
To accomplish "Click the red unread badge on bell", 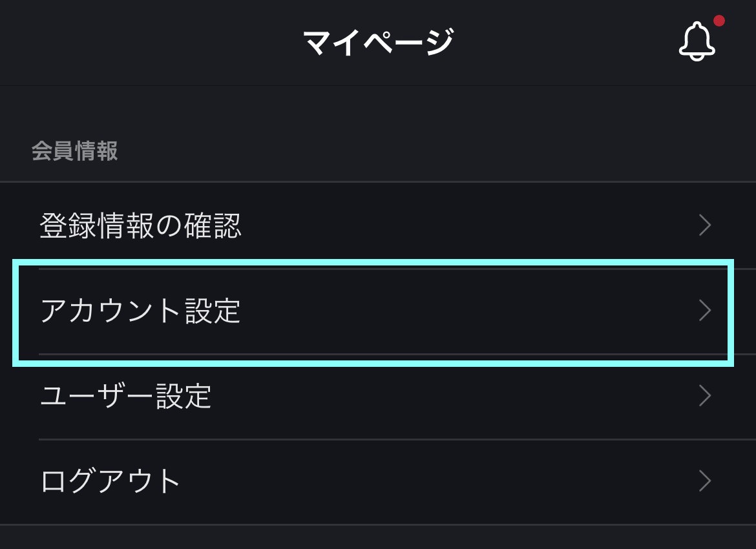I will click(719, 21).
